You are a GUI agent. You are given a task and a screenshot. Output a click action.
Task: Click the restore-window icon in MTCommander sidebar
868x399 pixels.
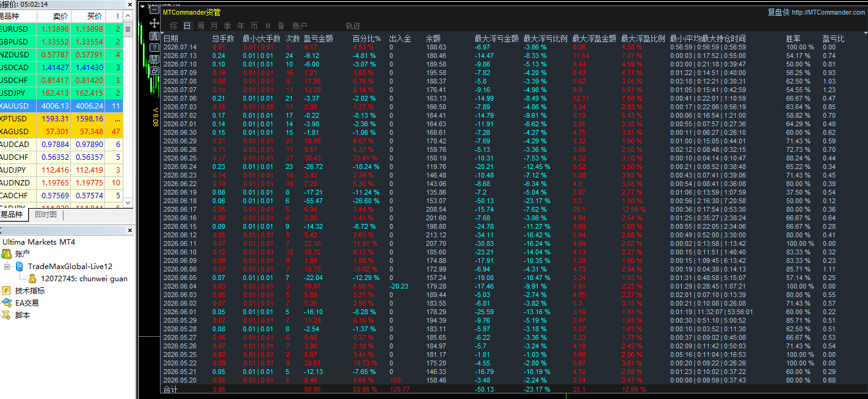click(x=154, y=71)
